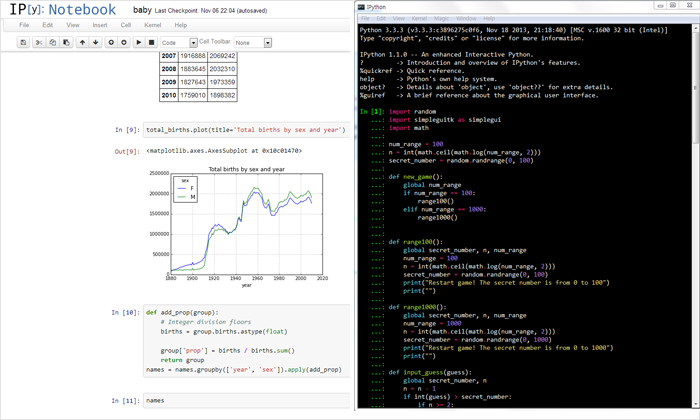
Task: Insert cell below using second circle icon
Action: point(124,42)
